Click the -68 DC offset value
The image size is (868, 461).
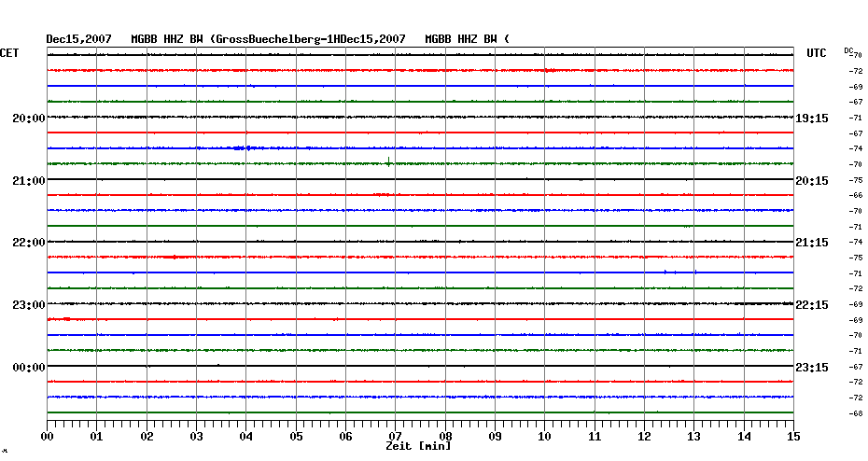pyautogui.click(x=856, y=413)
